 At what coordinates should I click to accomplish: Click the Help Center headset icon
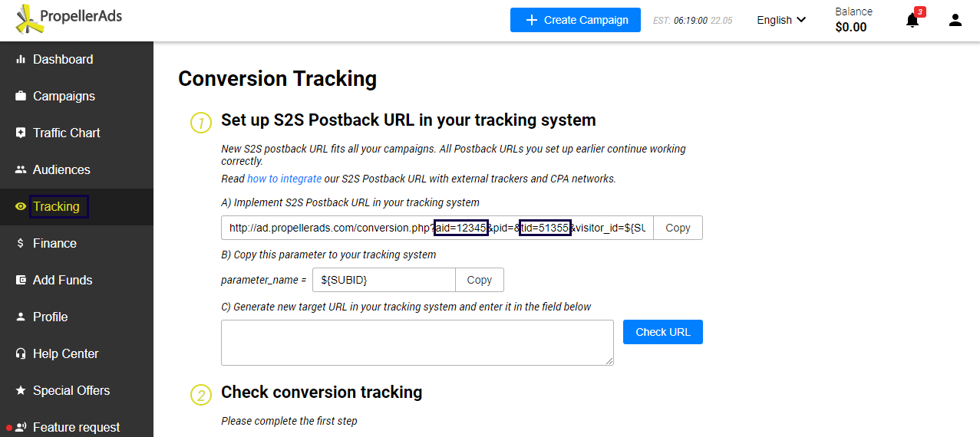click(21, 354)
